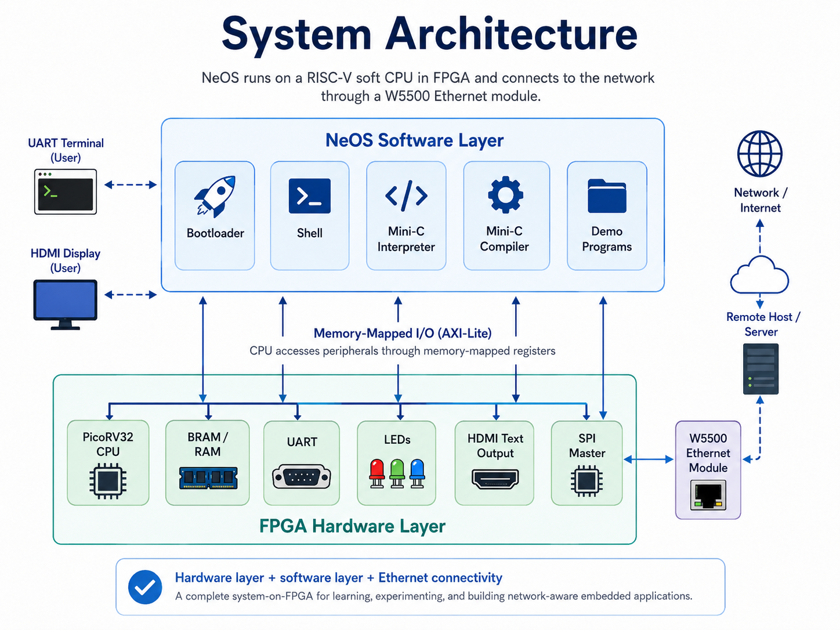This screenshot has width=840, height=630.
Task: Click the 'NeOS runs on a RISC-V' subtitle
Action: pyautogui.click(x=428, y=86)
